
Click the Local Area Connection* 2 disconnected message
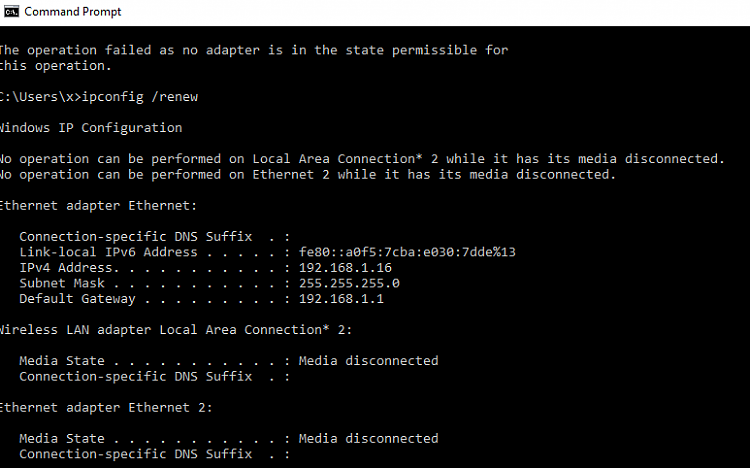tap(363, 159)
